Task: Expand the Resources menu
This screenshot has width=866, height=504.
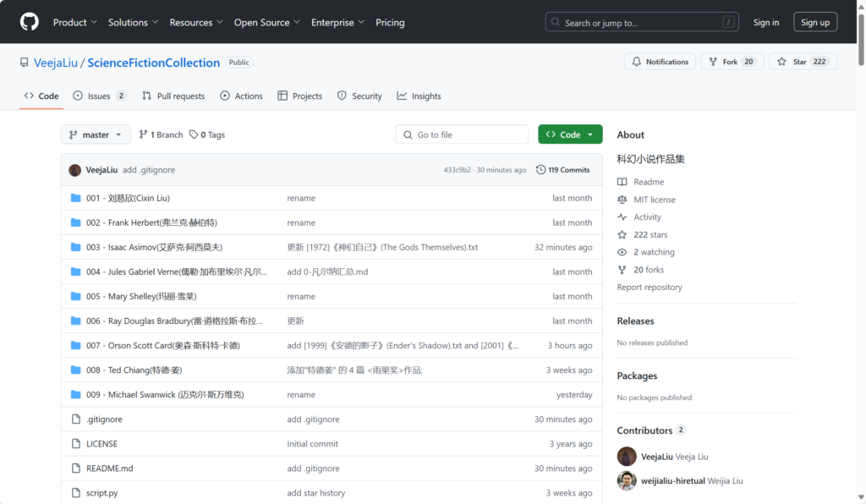Action: [x=196, y=22]
